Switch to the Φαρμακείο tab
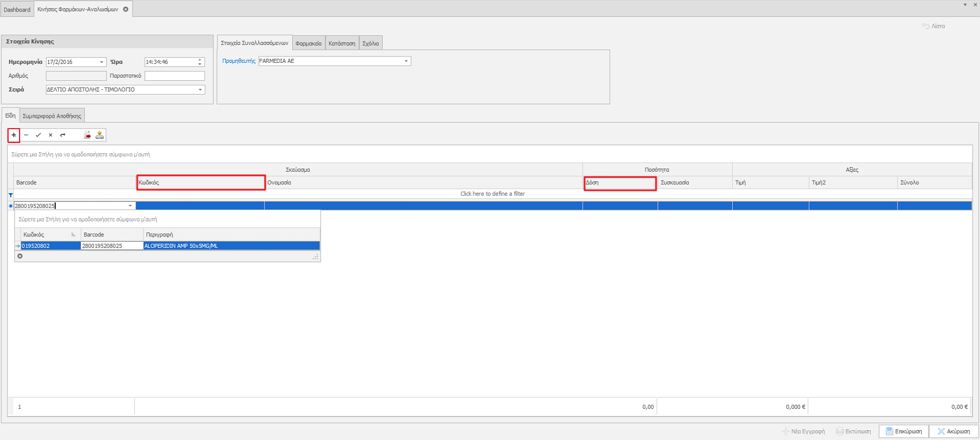Screen dimensions: 980x440 pyautogui.click(x=308, y=43)
